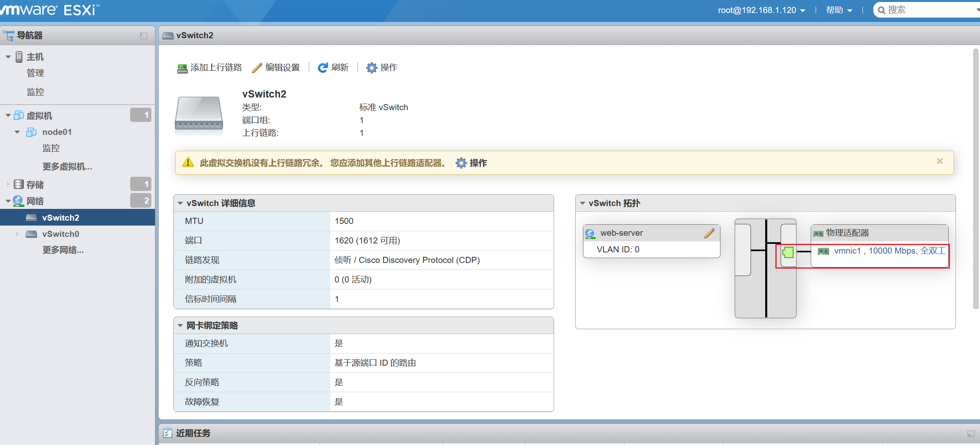Image resolution: width=980 pixels, height=445 pixels.
Task: Click the type value 标准 vSwitch
Action: (384, 107)
